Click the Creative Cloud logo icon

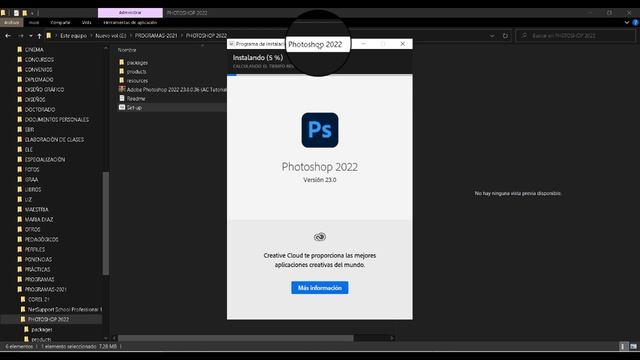pos(320,237)
